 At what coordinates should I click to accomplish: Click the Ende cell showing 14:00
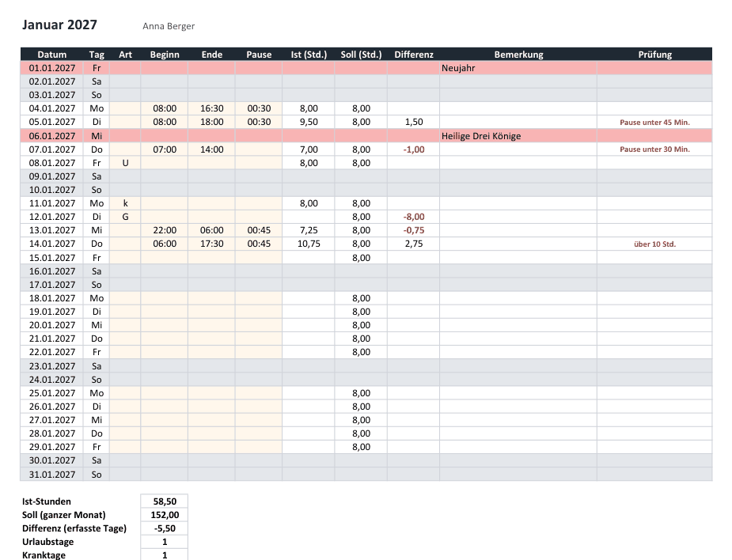pyautogui.click(x=211, y=149)
